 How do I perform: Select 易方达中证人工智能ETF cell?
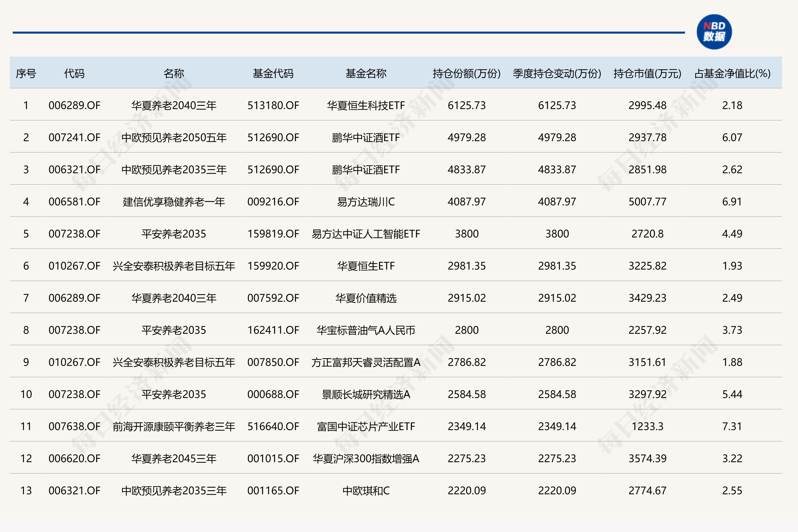coord(366,234)
